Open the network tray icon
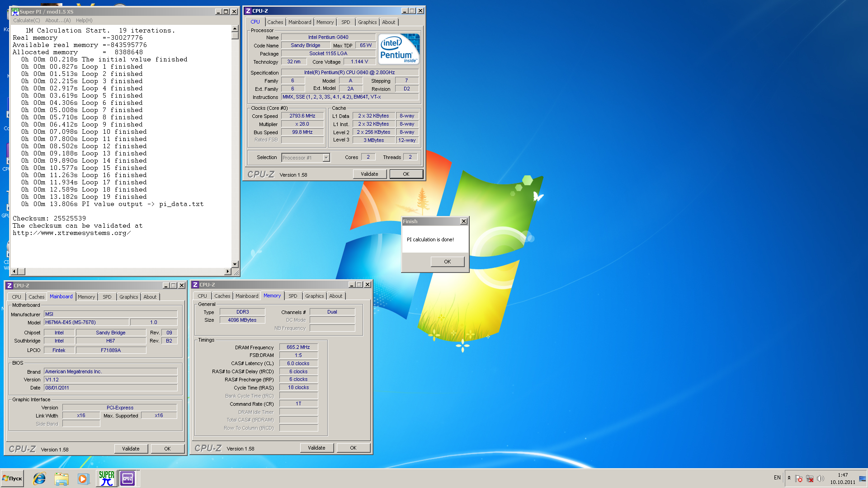 point(810,479)
